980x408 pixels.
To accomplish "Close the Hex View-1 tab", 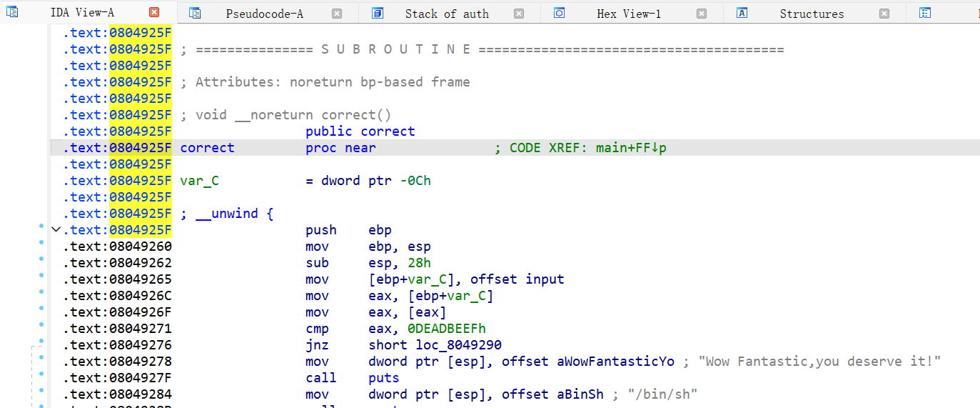I will pyautogui.click(x=702, y=13).
